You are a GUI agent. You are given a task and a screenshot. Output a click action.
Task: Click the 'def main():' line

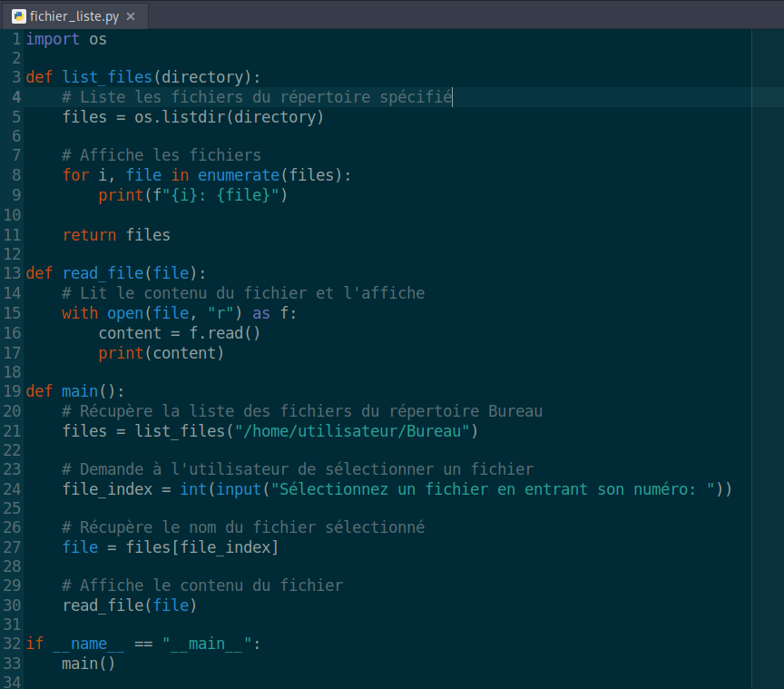[75, 391]
